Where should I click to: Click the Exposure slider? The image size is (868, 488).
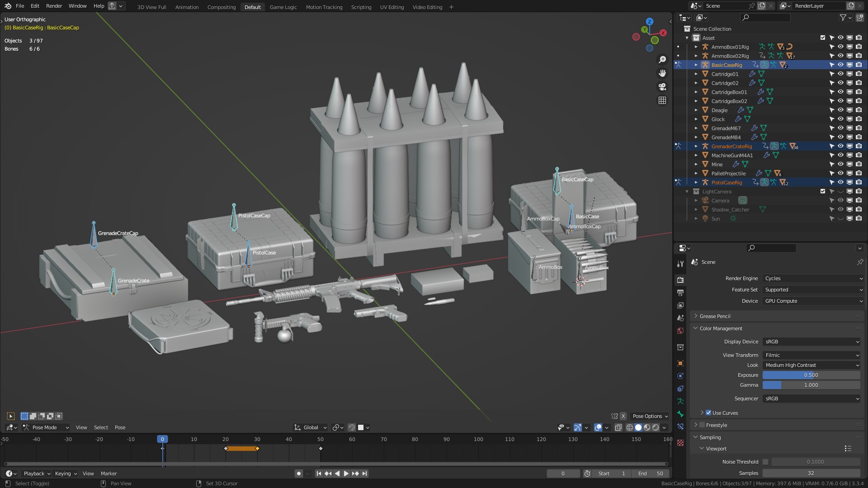coord(811,375)
